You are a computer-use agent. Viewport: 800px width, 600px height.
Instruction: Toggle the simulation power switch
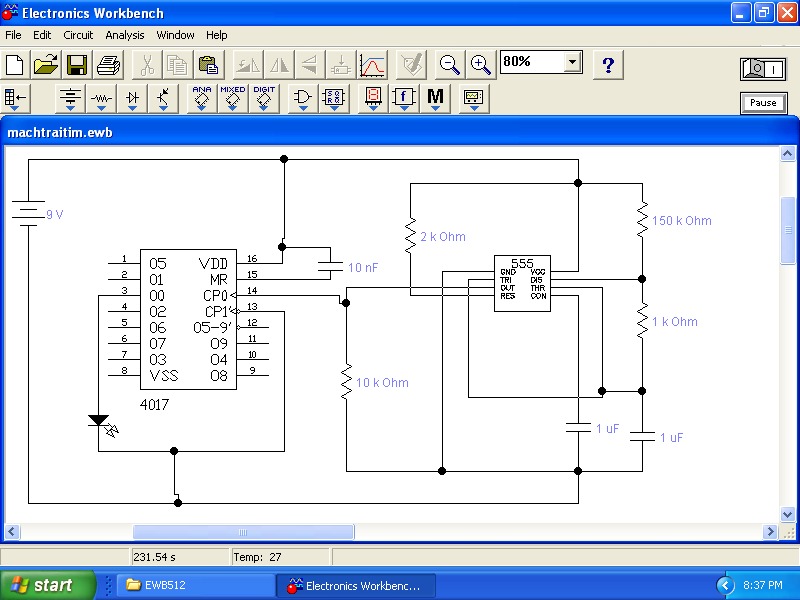coord(762,68)
